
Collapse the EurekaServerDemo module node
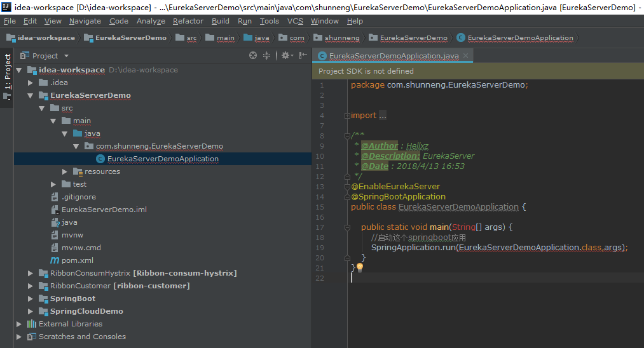pos(31,95)
